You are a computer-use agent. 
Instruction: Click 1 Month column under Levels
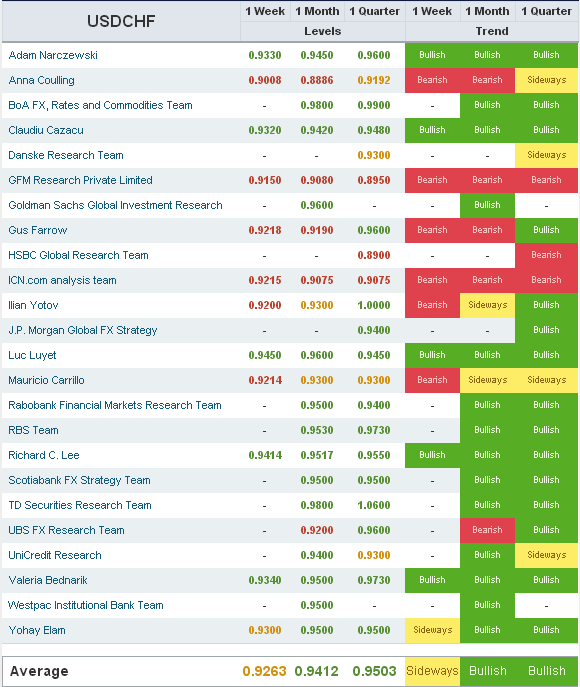click(317, 11)
